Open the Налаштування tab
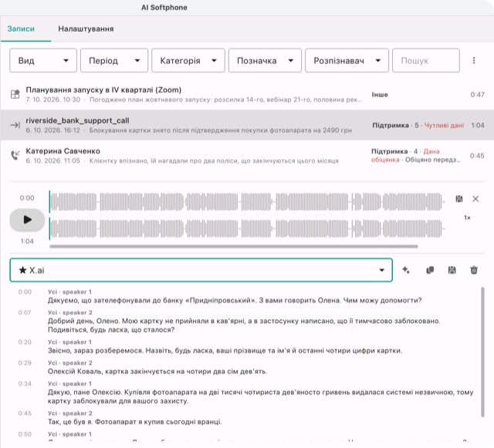This screenshot has height=448, width=494. (x=86, y=29)
